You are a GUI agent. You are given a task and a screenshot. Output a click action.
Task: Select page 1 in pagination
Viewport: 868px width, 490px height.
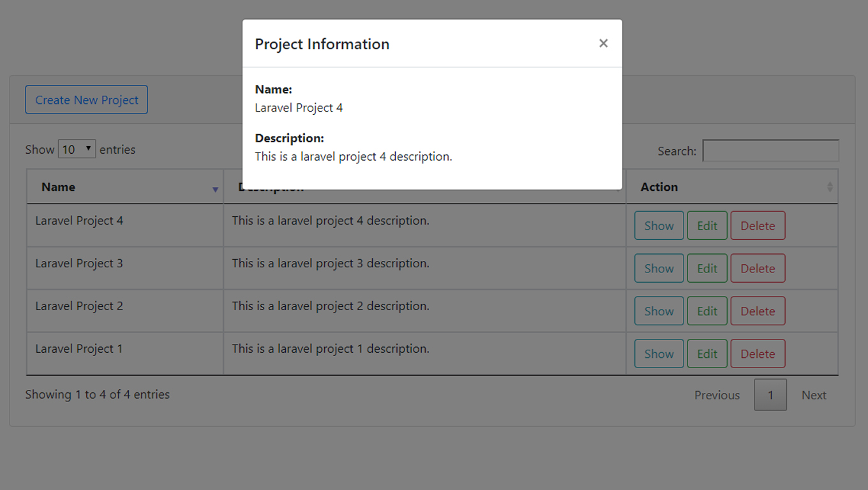pos(770,395)
